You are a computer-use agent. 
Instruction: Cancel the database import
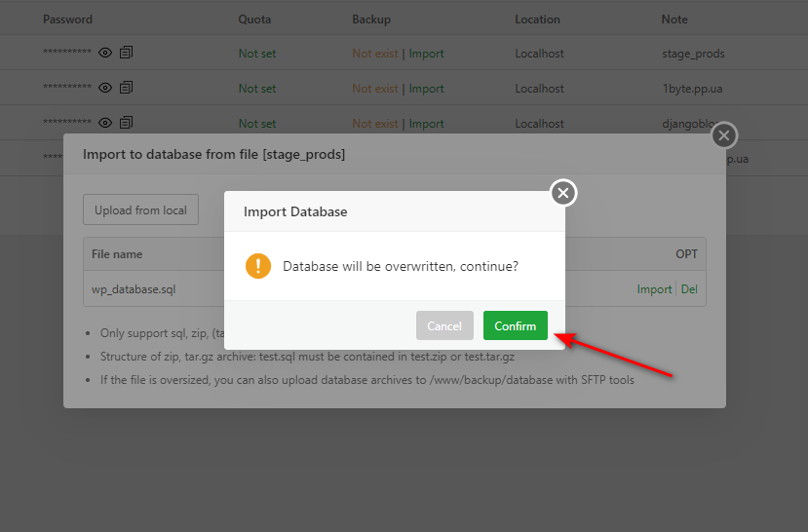point(444,325)
